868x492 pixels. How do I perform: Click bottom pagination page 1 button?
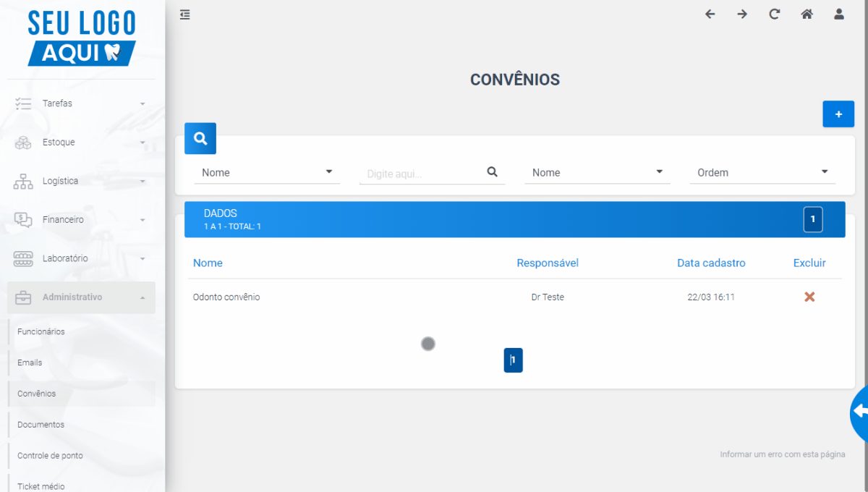pos(514,360)
